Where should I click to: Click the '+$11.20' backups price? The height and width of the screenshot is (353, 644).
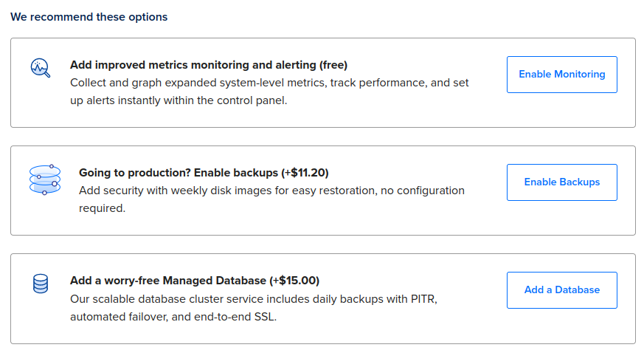click(305, 173)
